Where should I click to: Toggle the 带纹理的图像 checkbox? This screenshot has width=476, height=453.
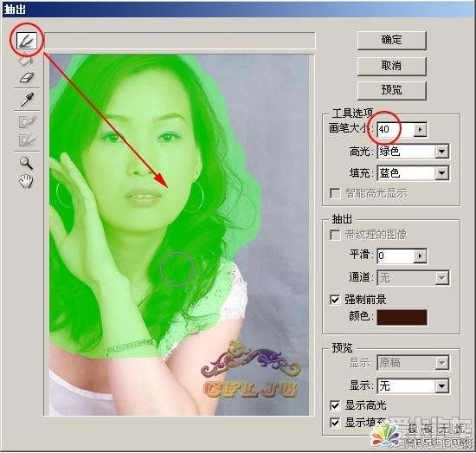[x=335, y=235]
